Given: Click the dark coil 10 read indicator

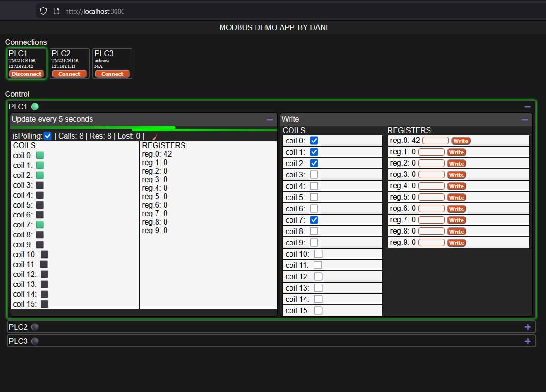Looking at the screenshot, I should (x=44, y=254).
